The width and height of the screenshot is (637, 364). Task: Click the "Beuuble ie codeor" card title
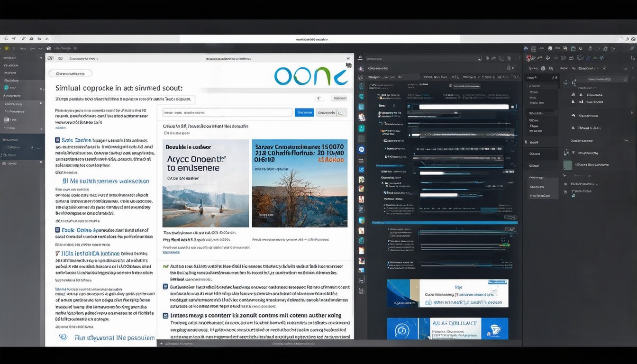click(x=188, y=147)
